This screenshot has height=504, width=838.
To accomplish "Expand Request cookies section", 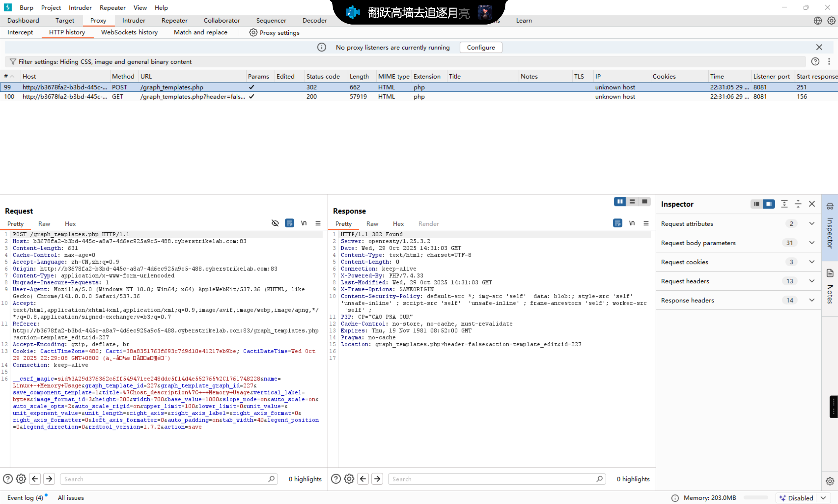I will pos(811,262).
